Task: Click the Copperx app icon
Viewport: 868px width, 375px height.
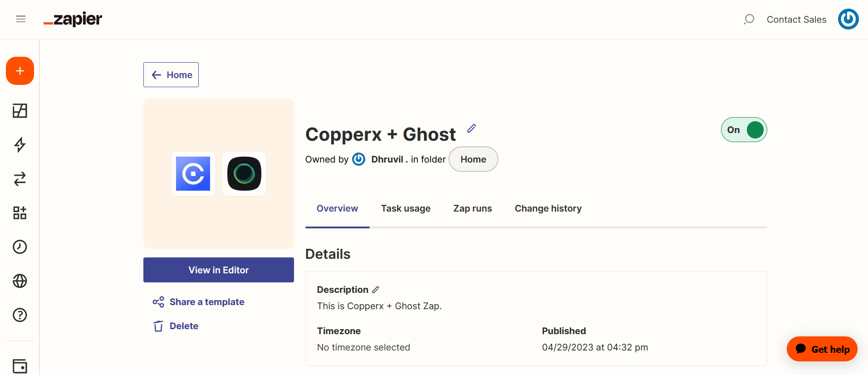Action: [x=193, y=174]
